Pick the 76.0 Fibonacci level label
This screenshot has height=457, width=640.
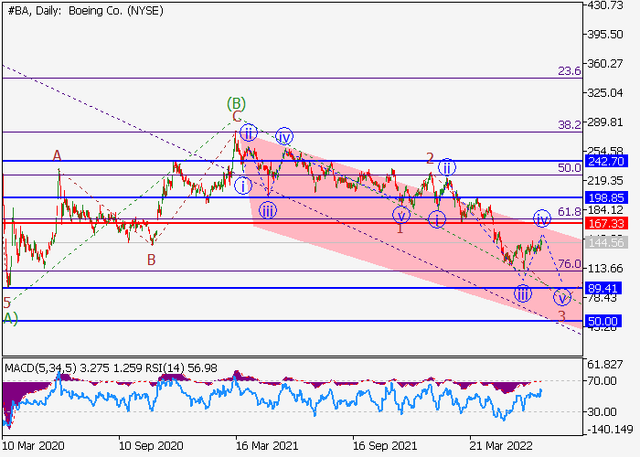pos(569,264)
